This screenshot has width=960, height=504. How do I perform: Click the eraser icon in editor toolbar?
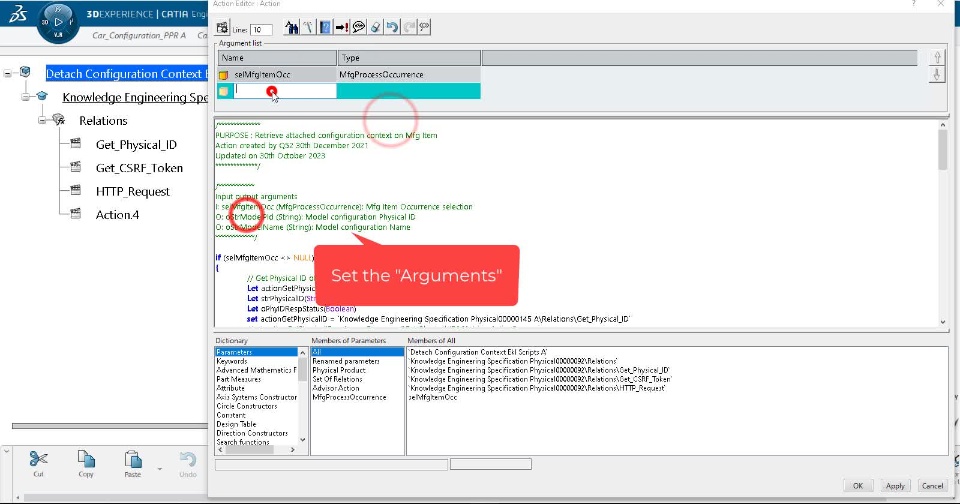375,27
